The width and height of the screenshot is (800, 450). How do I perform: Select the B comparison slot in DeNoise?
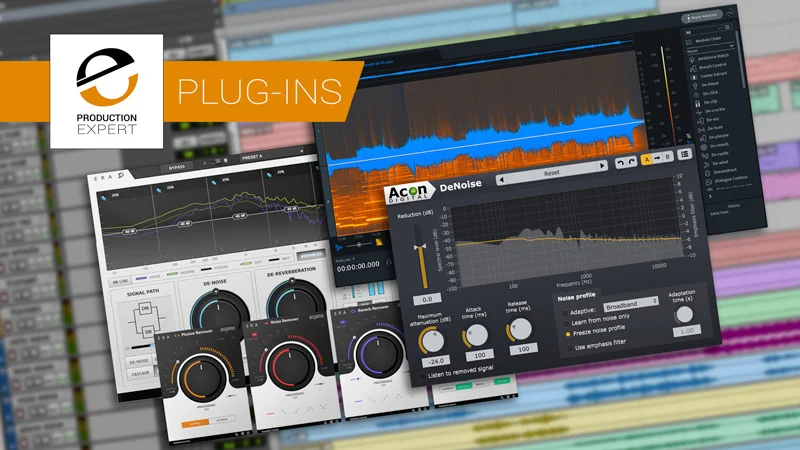[x=667, y=156]
